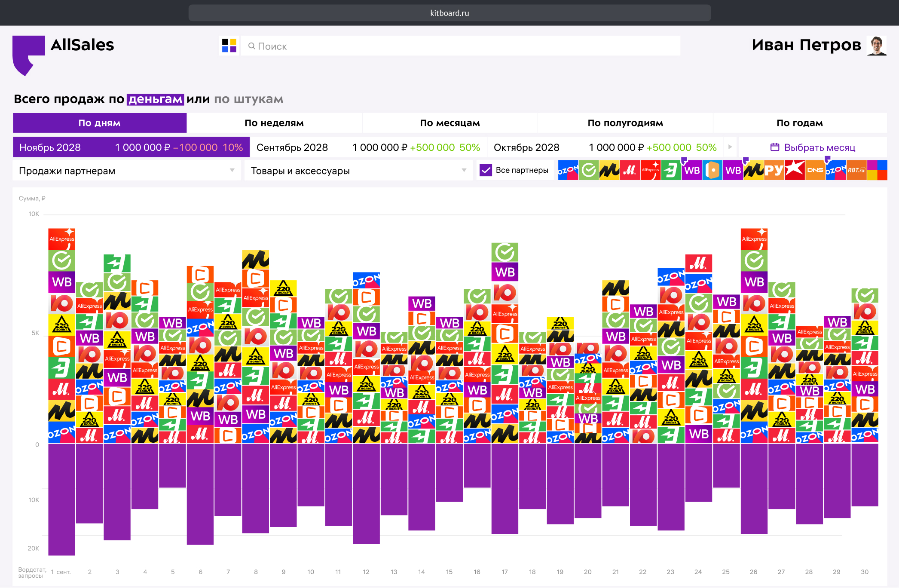Select the red star partner icon in the filter row
This screenshot has width=899, height=588.
coord(794,170)
